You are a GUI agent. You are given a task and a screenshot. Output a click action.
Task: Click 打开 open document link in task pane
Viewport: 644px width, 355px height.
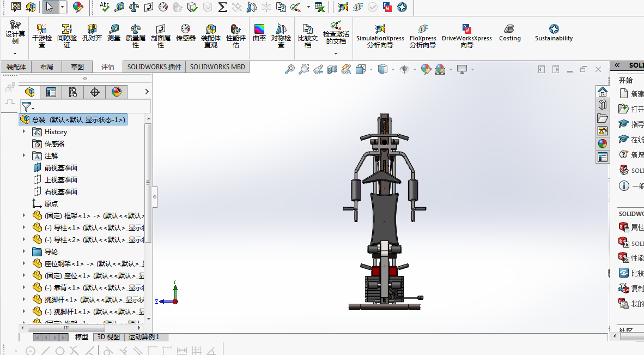pyautogui.click(x=631, y=109)
